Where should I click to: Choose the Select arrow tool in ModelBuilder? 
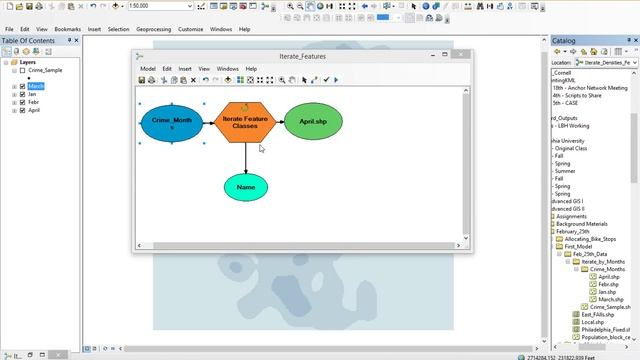pos(304,80)
